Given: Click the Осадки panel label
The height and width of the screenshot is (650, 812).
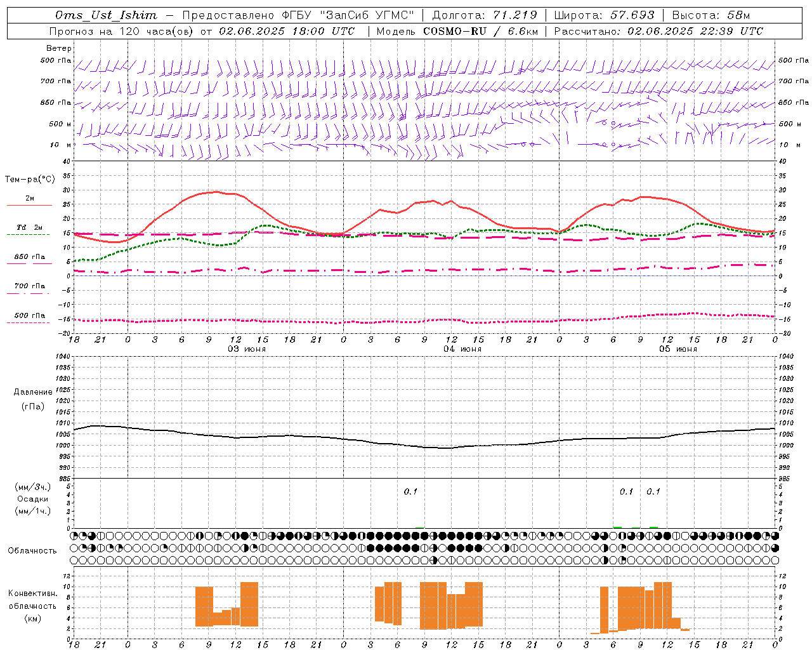Looking at the screenshot, I should tap(33, 499).
